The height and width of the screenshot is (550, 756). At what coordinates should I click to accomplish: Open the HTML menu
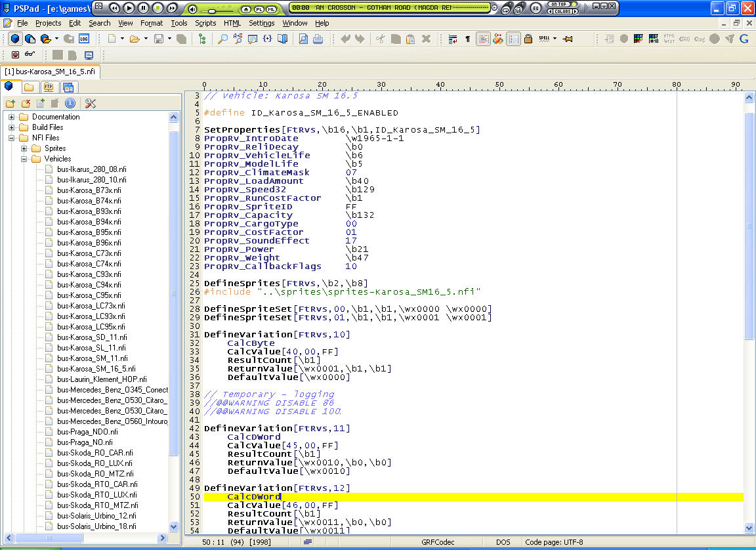coord(232,23)
